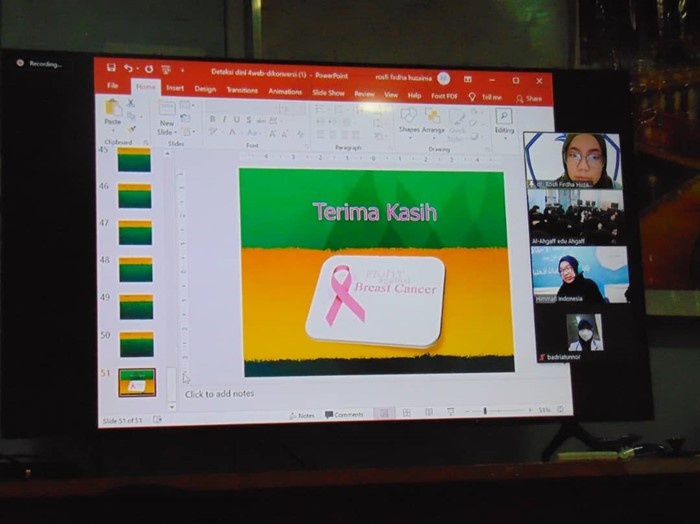The image size is (700, 524).
Task: Switch to the Slide Show tab
Action: (x=328, y=92)
